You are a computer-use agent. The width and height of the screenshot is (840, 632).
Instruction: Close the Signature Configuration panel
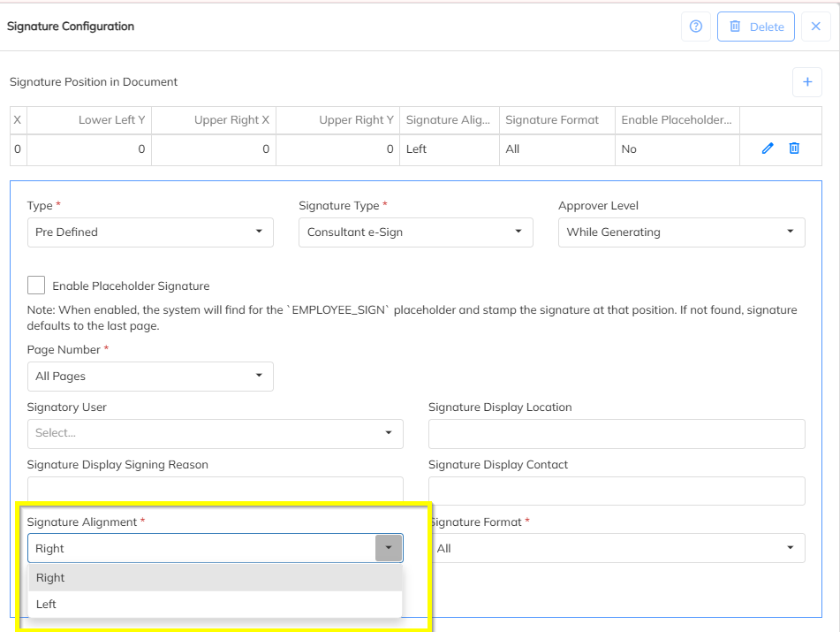coord(816,27)
